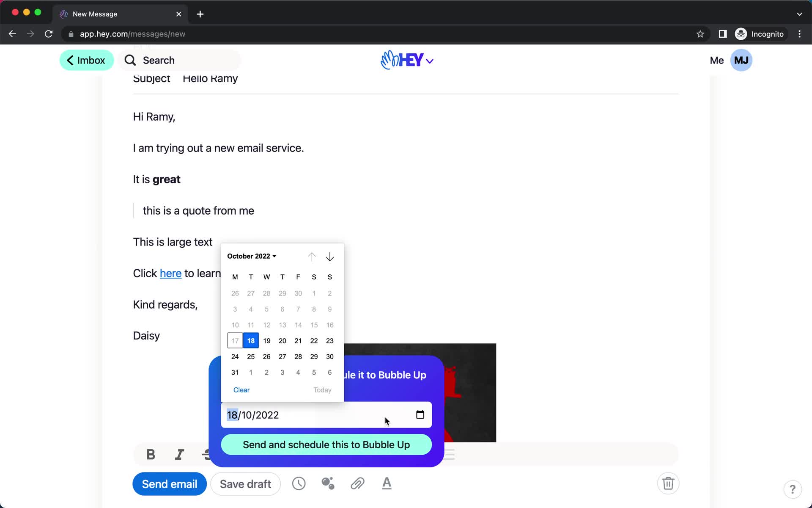The width and height of the screenshot is (812, 508).
Task: Click the here hyperlink in email body
Action: tap(171, 273)
